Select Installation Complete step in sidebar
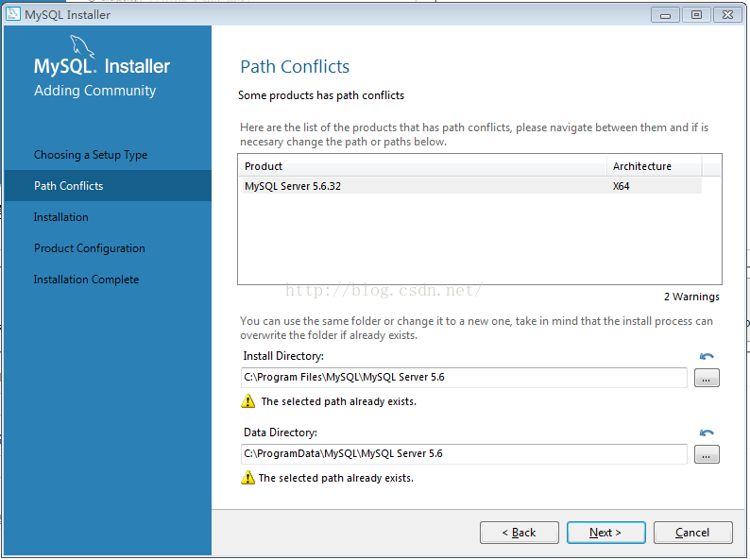The height and width of the screenshot is (560, 750). 86,280
